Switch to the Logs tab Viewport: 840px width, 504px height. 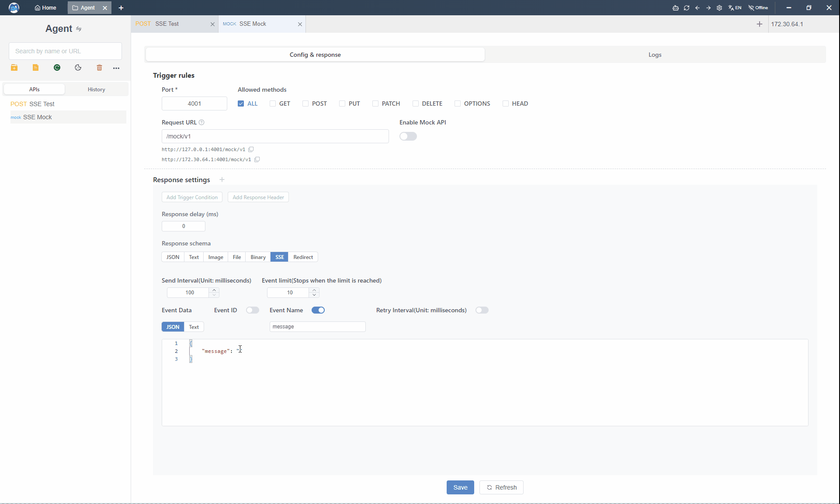tap(655, 55)
